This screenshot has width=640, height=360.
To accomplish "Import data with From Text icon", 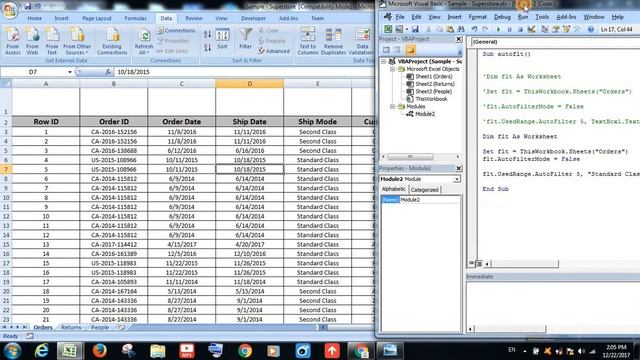I will coord(52,41).
